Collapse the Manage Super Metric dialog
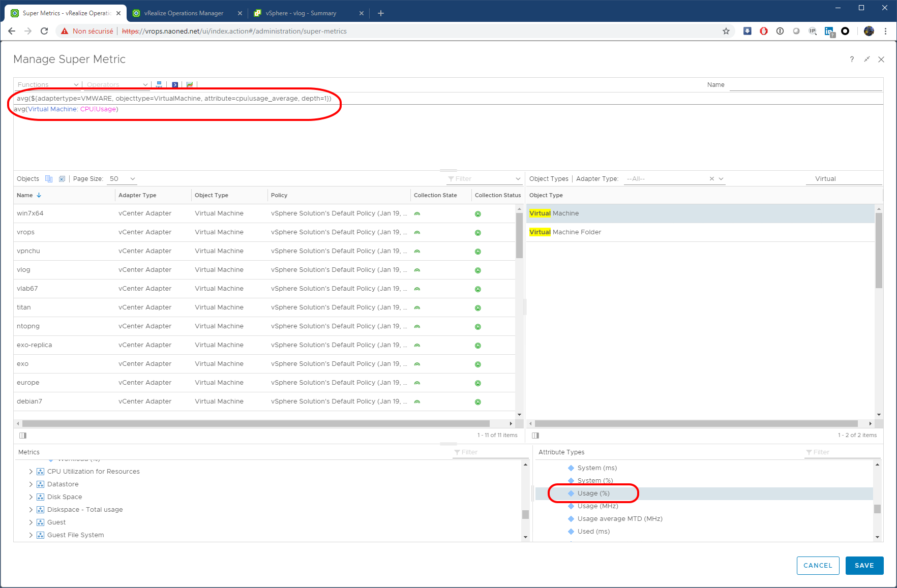 pyautogui.click(x=867, y=59)
